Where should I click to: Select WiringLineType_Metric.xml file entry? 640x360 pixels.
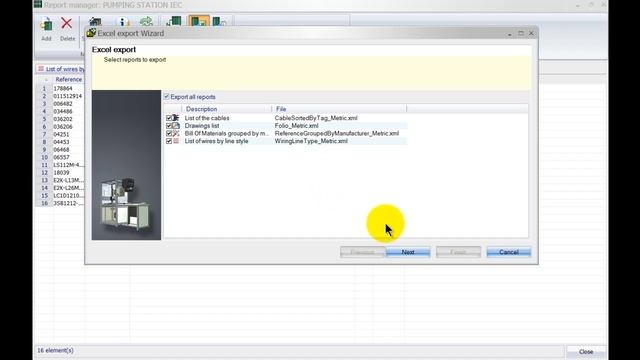pos(311,141)
